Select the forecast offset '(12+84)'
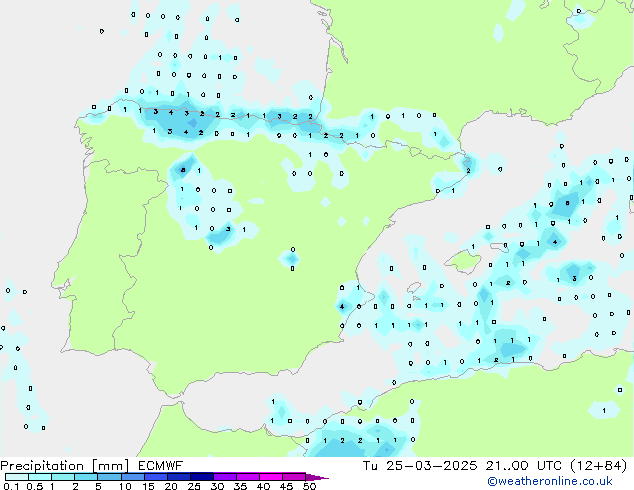The width and height of the screenshot is (634, 490). click(598, 466)
